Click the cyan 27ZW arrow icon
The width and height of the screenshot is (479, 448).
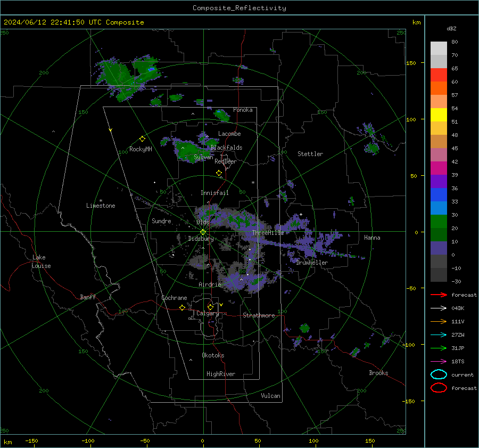click(439, 335)
